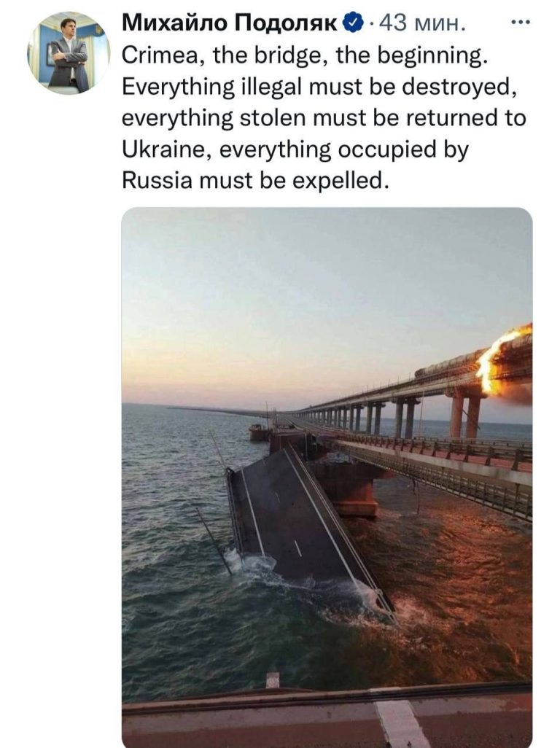Open the three-dot more options menu
The image size is (560, 748).
click(521, 23)
